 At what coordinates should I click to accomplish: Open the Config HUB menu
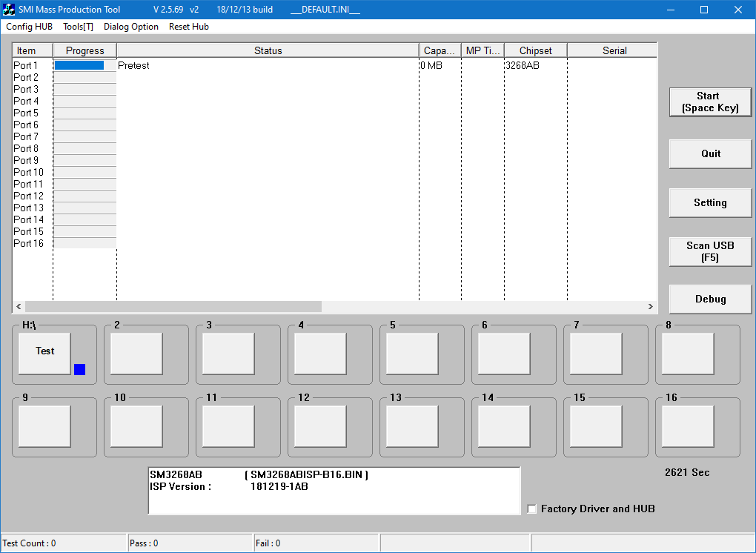point(29,27)
